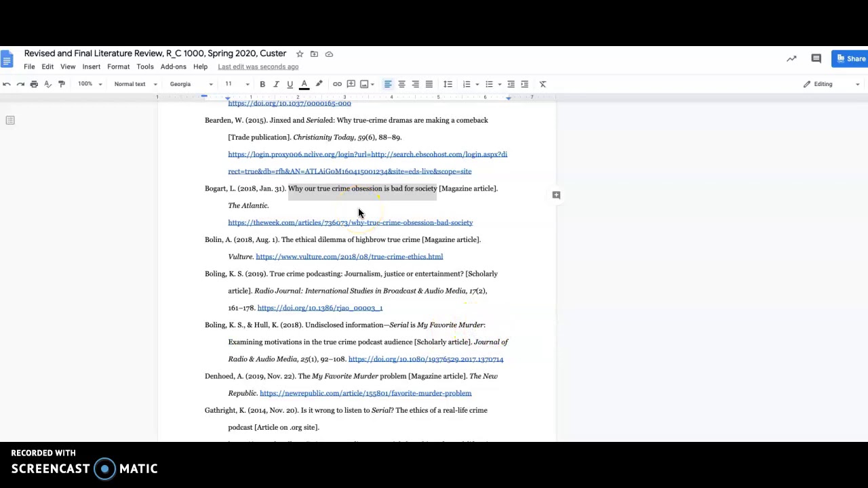The width and height of the screenshot is (868, 488).
Task: Open the Georgia font dropdown
Action: point(191,84)
